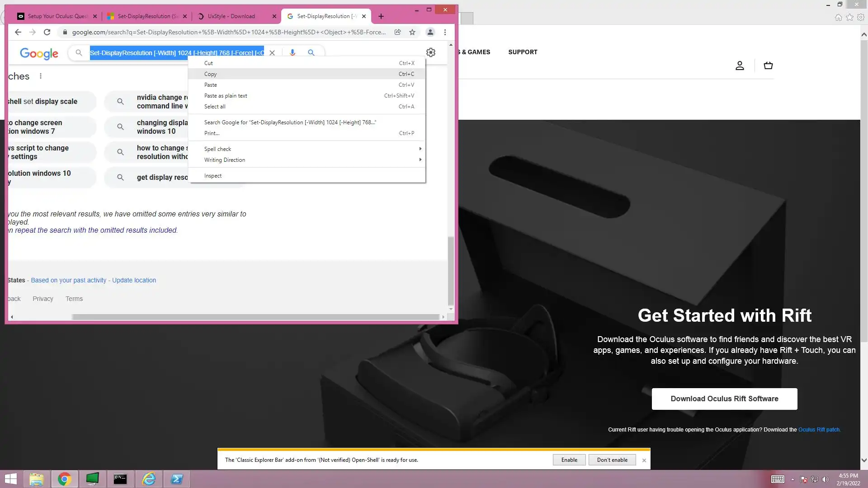Click Enable on the add-on notification
The width and height of the screenshot is (868, 488).
tap(569, 460)
